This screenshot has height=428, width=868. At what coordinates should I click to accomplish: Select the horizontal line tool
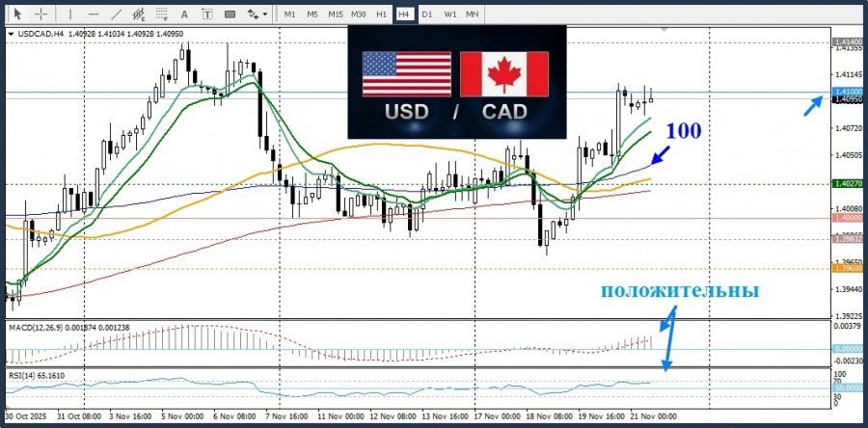pyautogui.click(x=93, y=13)
